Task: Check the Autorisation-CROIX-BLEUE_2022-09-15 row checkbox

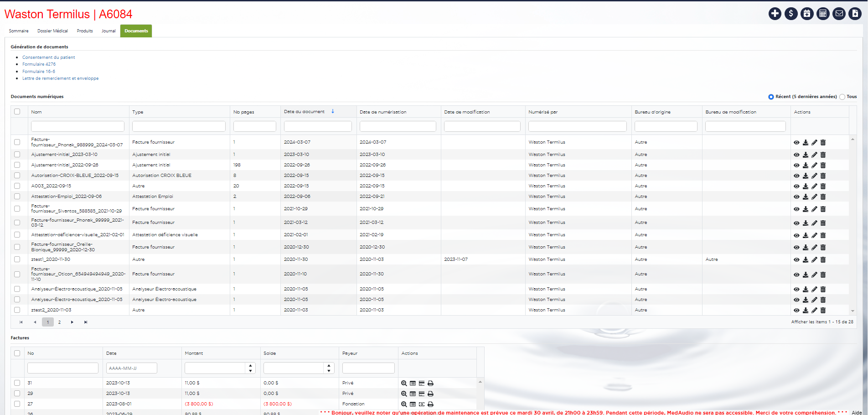Action: [x=17, y=176]
